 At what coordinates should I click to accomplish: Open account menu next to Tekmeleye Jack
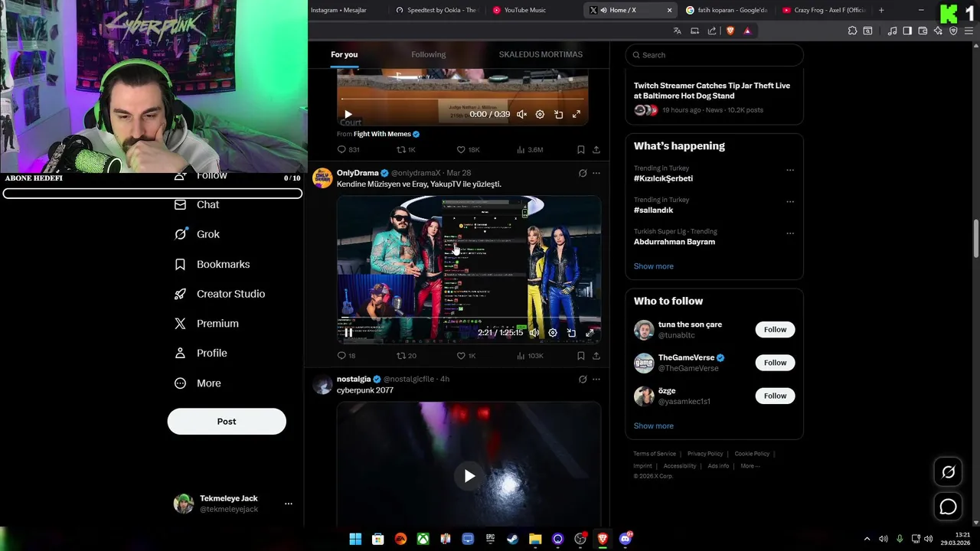click(289, 504)
